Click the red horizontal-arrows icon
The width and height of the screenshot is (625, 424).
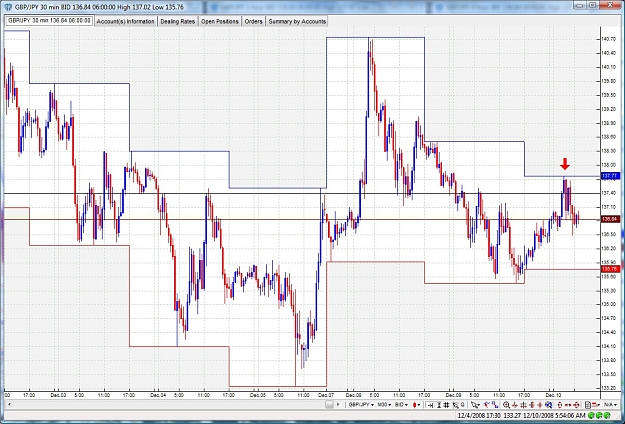point(568,405)
